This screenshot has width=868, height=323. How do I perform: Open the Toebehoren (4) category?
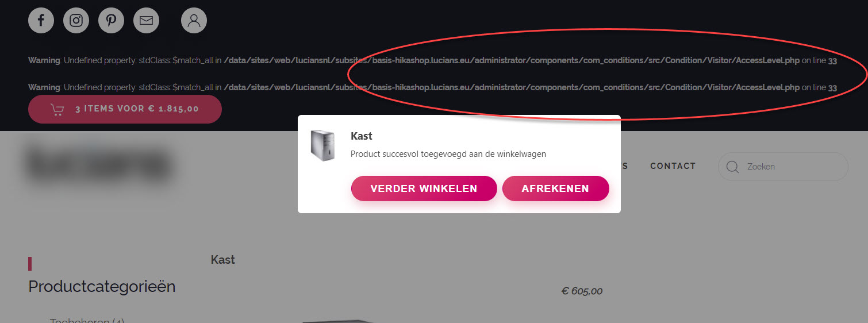click(x=87, y=320)
